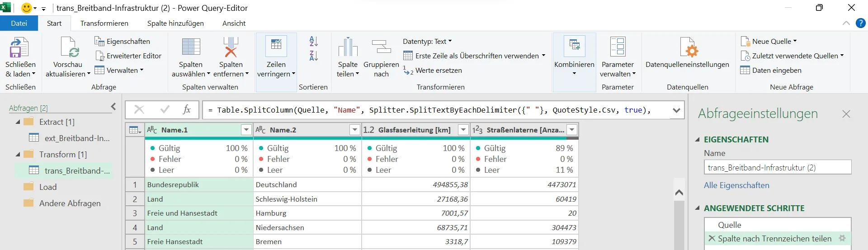Confirm formula with the checkmark icon
Screen dimensions: 868x250
165,109
